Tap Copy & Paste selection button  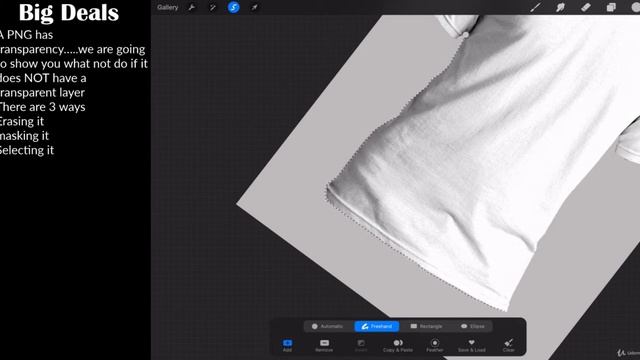398,345
